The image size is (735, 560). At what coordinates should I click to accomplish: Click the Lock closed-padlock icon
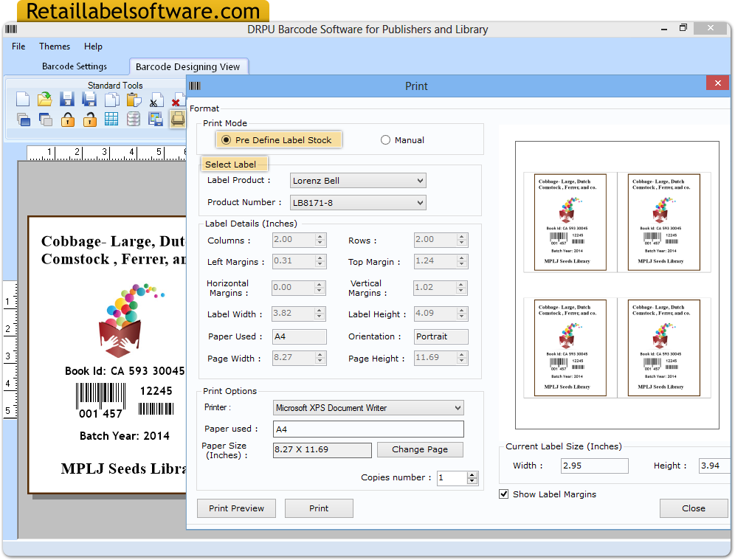click(x=67, y=120)
